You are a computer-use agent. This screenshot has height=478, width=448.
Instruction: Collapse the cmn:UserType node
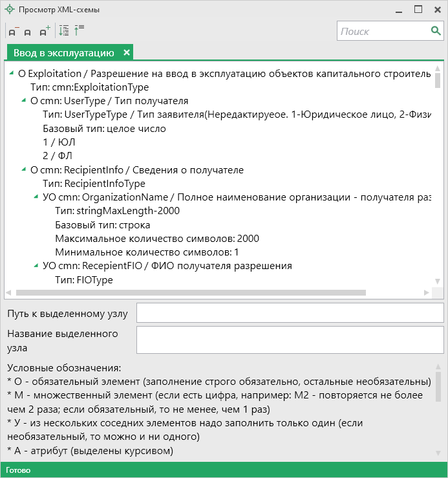tap(25, 101)
